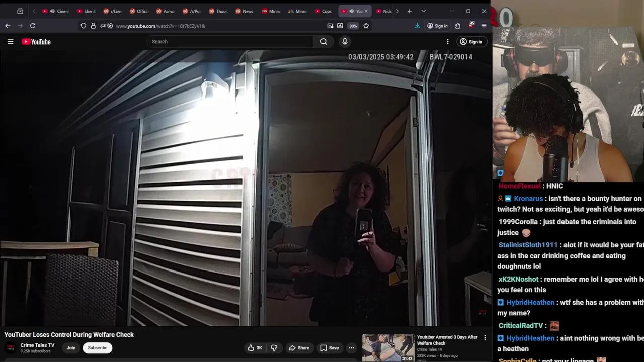Go back with the browser back arrow
Viewport: 644px width, 362px height.
coord(8,26)
